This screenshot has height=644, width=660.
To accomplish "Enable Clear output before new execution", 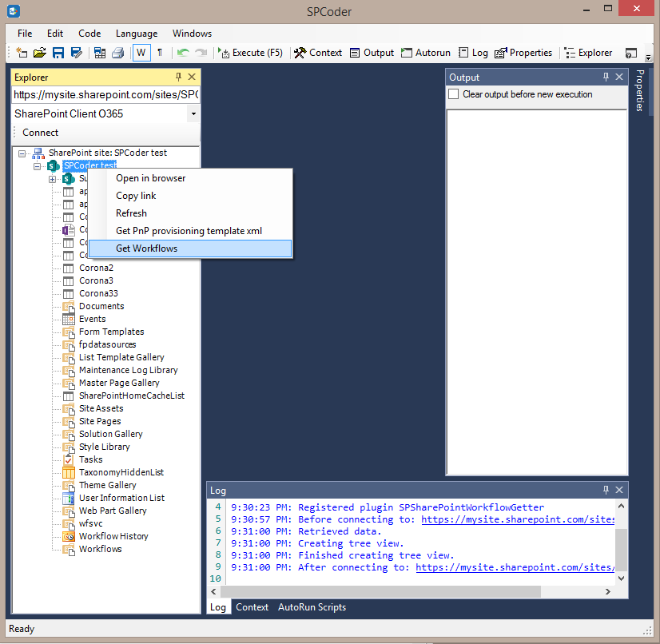I will point(453,94).
